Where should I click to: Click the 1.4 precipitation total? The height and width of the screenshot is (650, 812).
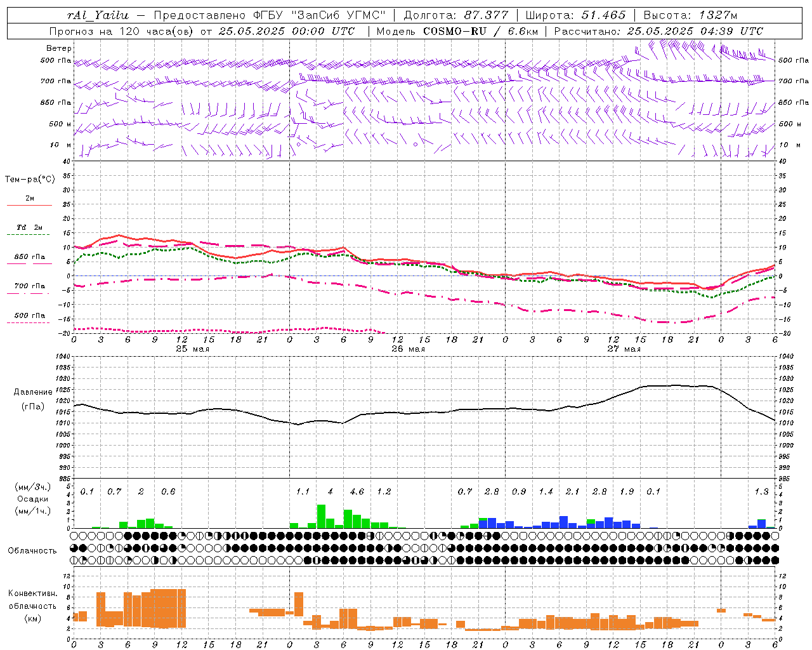click(546, 491)
